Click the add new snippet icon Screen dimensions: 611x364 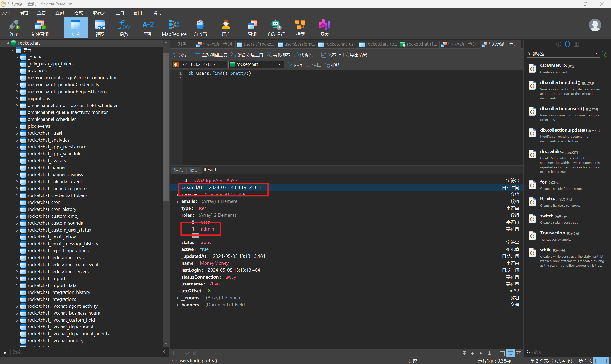pos(604,54)
